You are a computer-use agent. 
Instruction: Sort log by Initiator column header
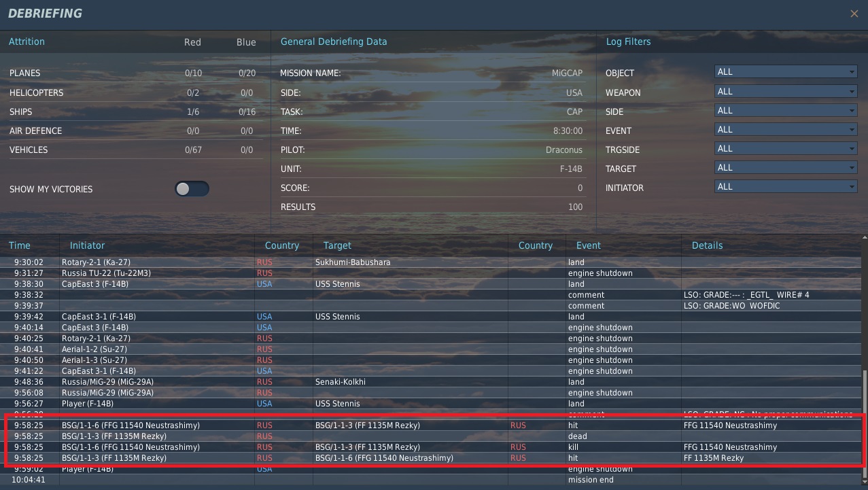tap(87, 245)
